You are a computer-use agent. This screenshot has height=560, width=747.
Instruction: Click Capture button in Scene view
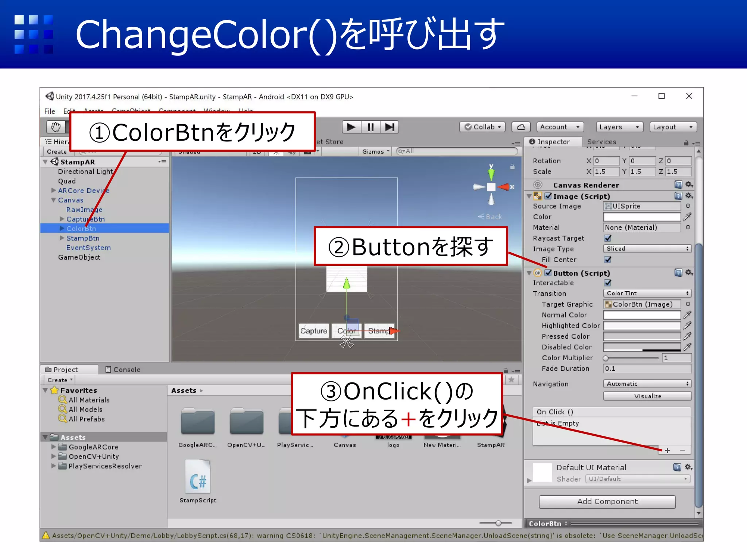click(314, 331)
